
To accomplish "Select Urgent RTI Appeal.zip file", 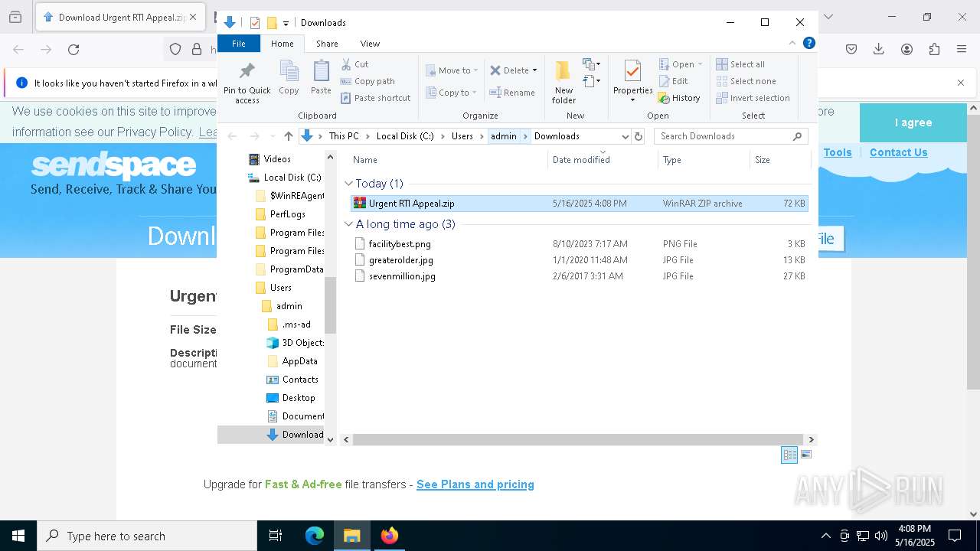I will point(579,204).
